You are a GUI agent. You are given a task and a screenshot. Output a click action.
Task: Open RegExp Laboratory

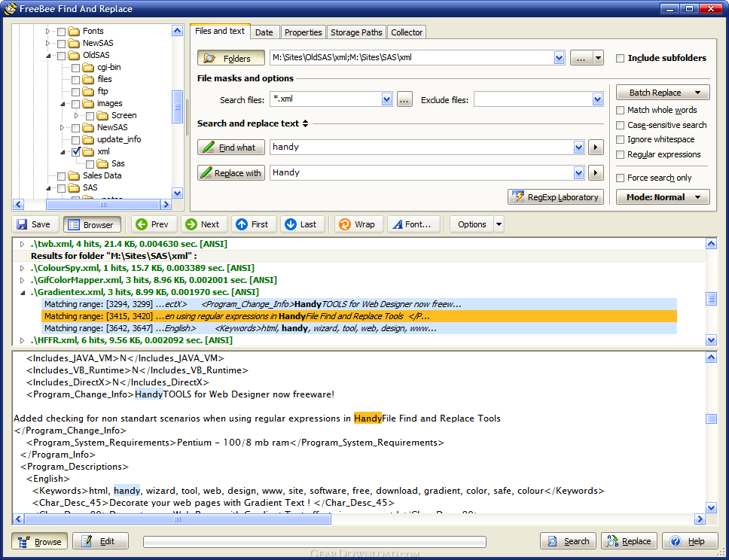[556, 197]
